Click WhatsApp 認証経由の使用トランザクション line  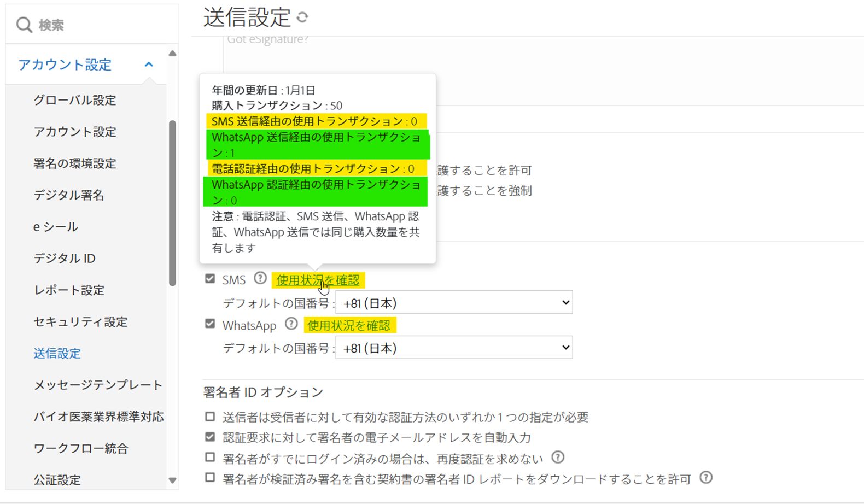tap(317, 192)
